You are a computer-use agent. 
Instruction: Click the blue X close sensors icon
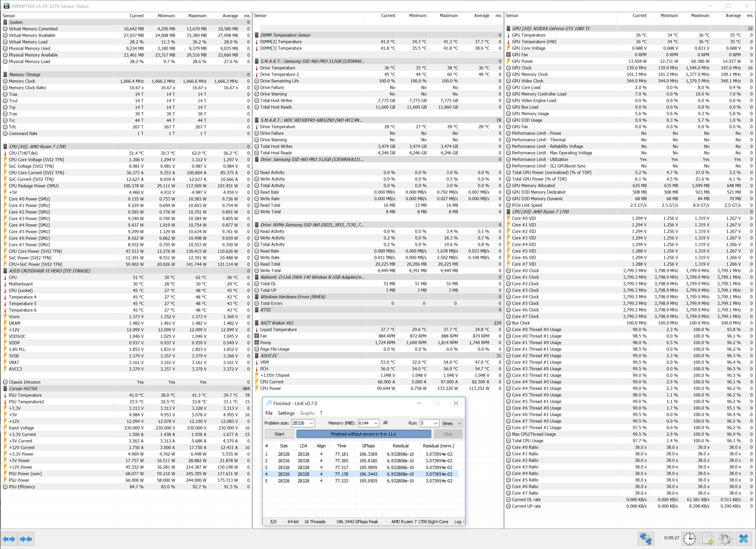(x=743, y=539)
